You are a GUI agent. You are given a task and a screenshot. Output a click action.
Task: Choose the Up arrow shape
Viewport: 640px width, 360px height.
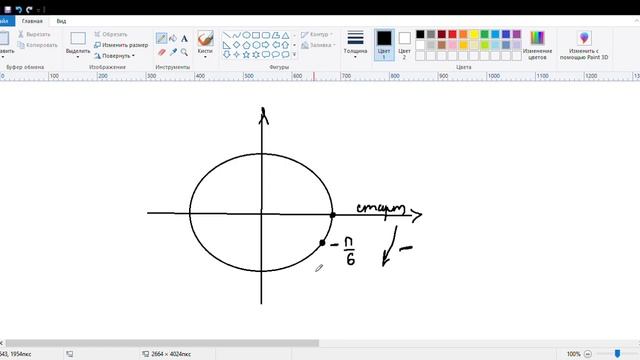pos(286,45)
